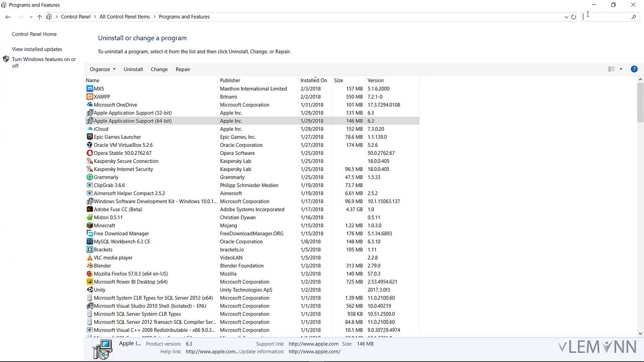Click the ClipGrab program icon
Screen dimensions: 644x362
click(90, 185)
